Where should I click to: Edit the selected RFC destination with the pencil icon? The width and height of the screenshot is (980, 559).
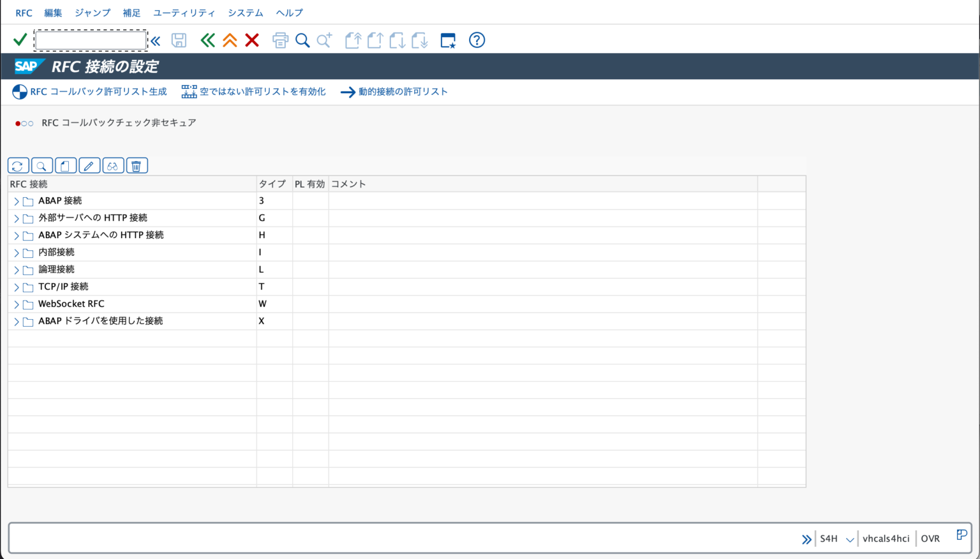pyautogui.click(x=89, y=165)
